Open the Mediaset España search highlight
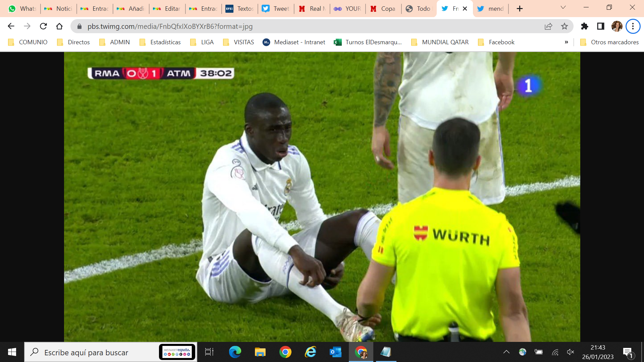 pyautogui.click(x=177, y=352)
